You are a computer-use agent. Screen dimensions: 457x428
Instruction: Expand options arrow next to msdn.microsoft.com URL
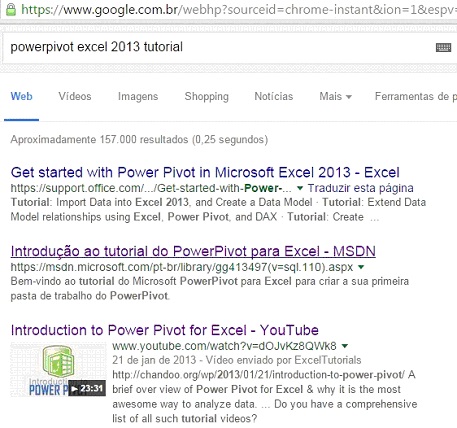click(361, 267)
